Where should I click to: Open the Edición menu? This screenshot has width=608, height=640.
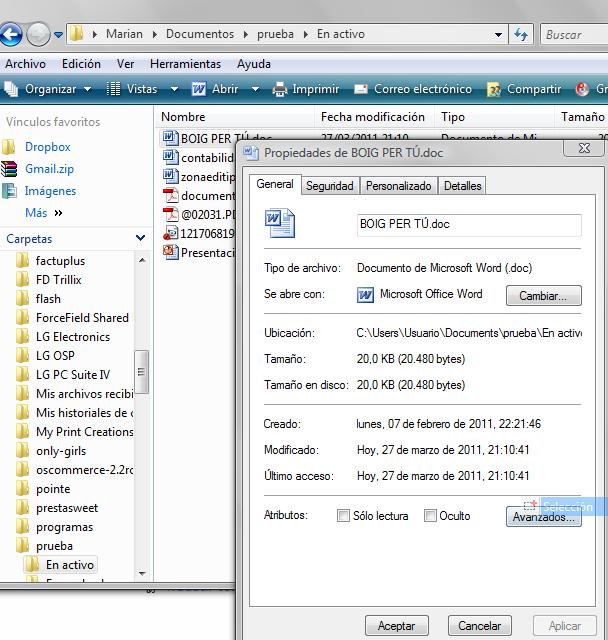coord(81,64)
